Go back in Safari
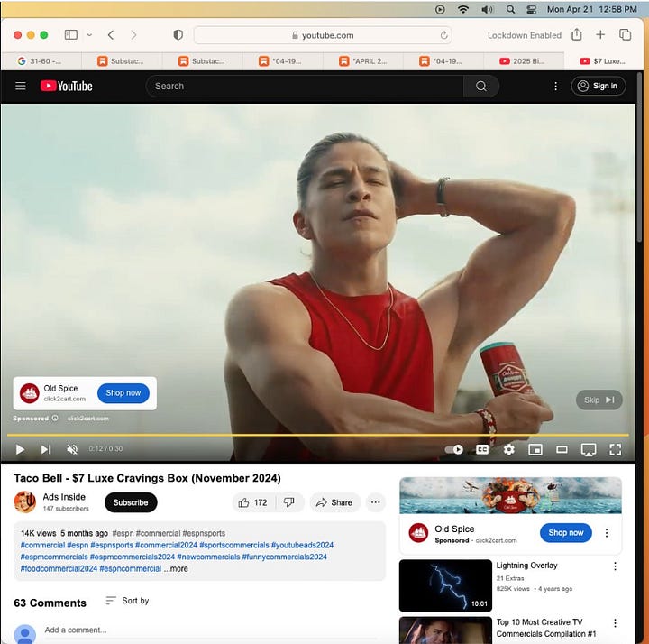This screenshot has height=644, width=649. [111, 35]
